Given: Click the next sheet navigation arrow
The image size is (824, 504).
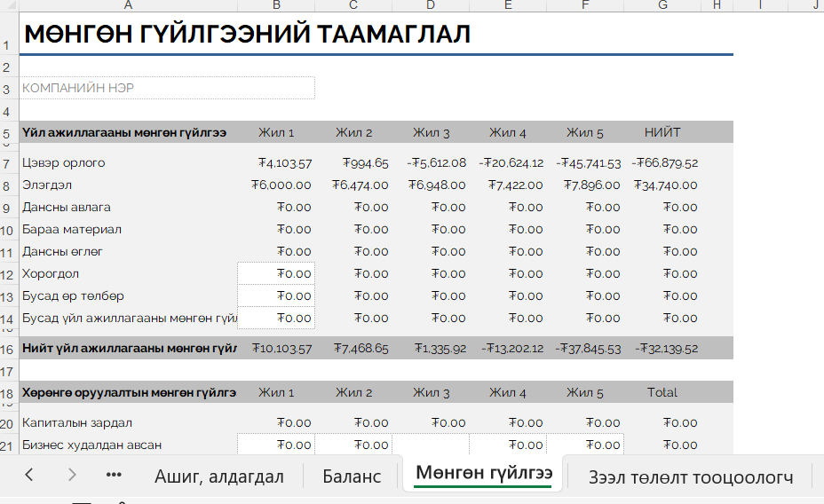Looking at the screenshot, I should point(72,475).
